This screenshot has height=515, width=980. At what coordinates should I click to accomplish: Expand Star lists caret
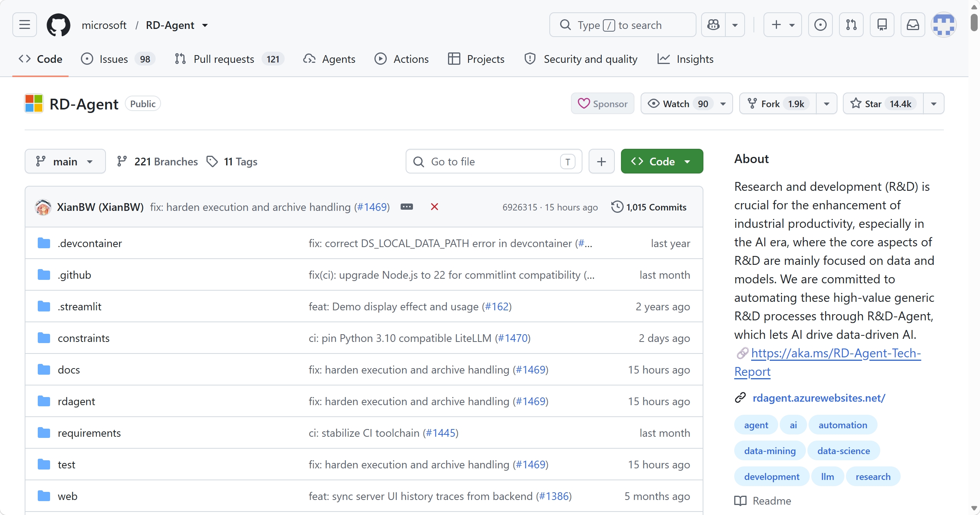pos(934,104)
